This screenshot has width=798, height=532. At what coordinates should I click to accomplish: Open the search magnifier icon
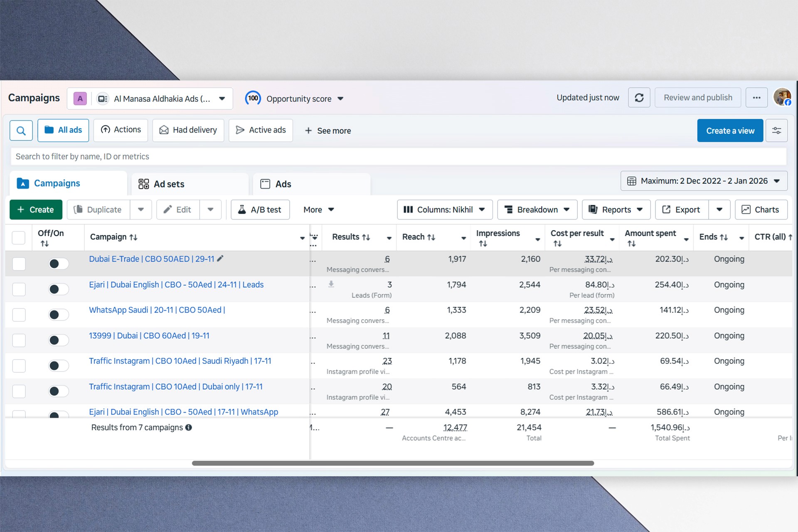click(21, 131)
